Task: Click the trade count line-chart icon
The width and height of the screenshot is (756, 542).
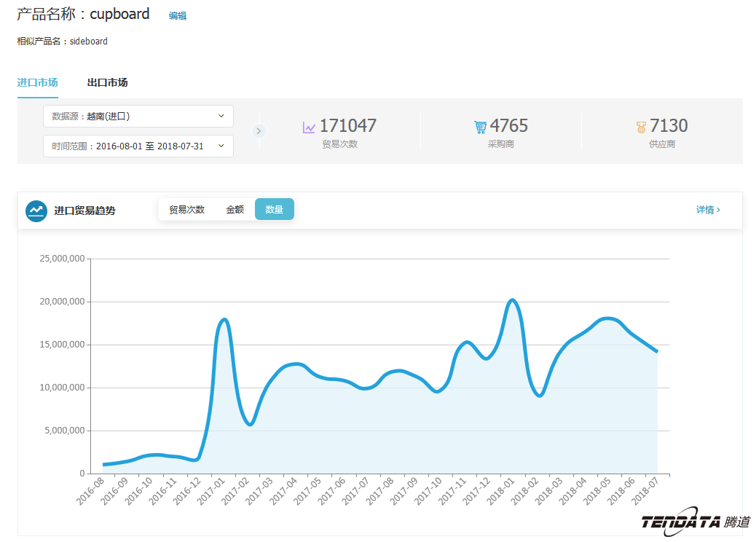Action: pyautogui.click(x=309, y=127)
